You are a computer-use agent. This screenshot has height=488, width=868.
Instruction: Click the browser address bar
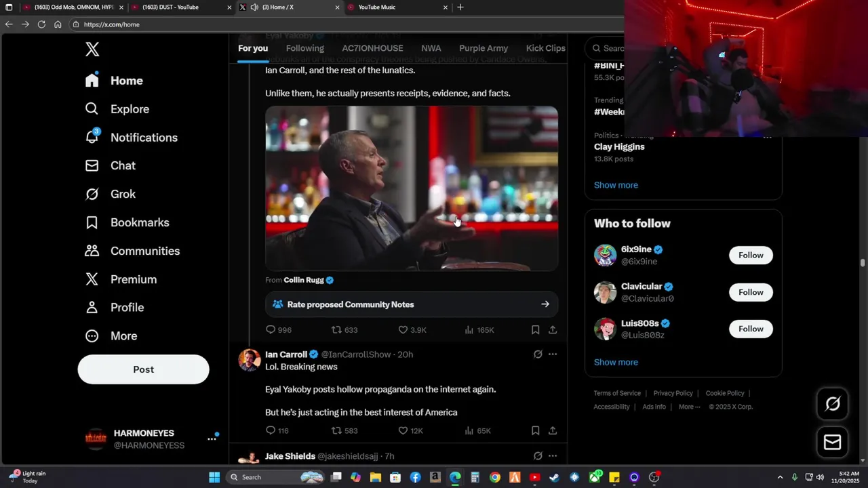pyautogui.click(x=346, y=24)
